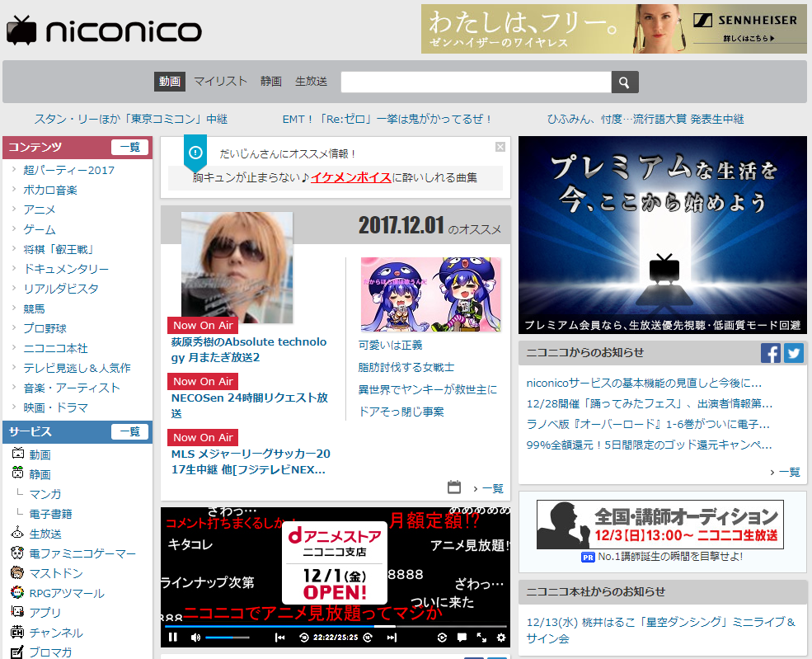Open ボカロ音楽 content link
The height and width of the screenshot is (659, 812).
pyautogui.click(x=50, y=191)
